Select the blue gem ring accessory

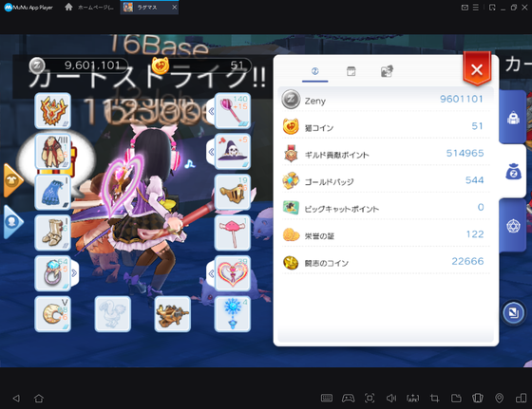(52, 273)
